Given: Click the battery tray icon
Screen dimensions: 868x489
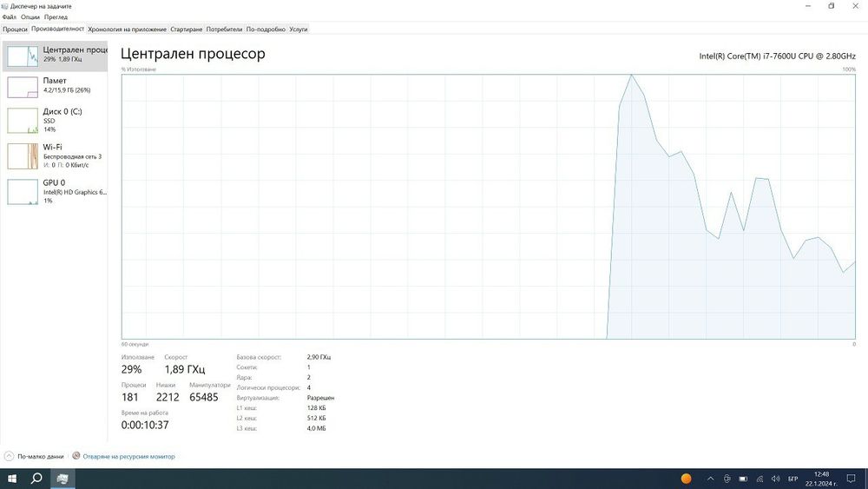Looking at the screenshot, I should click(744, 479).
